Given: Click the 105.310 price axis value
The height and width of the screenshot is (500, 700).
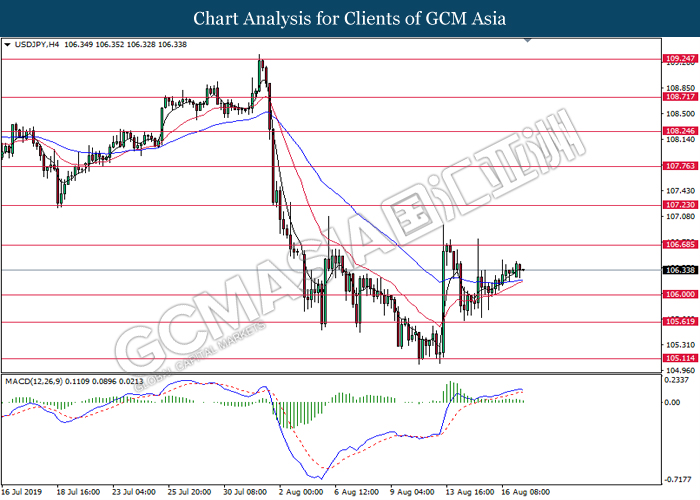Looking at the screenshot, I should (x=680, y=345).
